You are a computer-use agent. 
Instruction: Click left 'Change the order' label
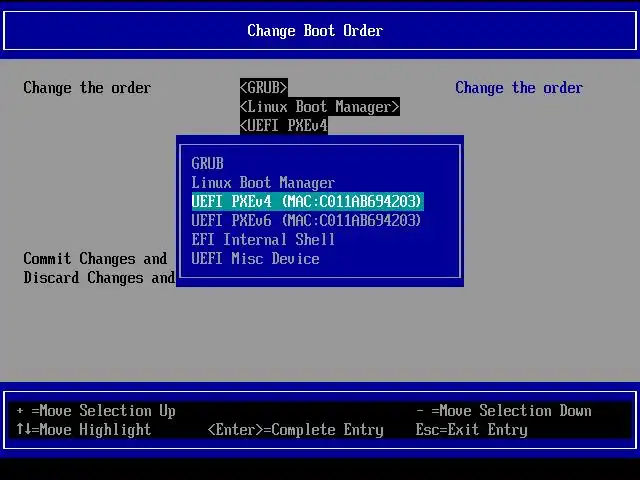click(87, 88)
